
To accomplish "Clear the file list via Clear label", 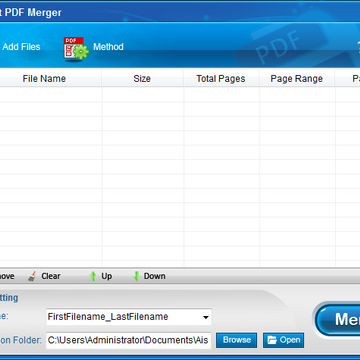I will [x=51, y=276].
